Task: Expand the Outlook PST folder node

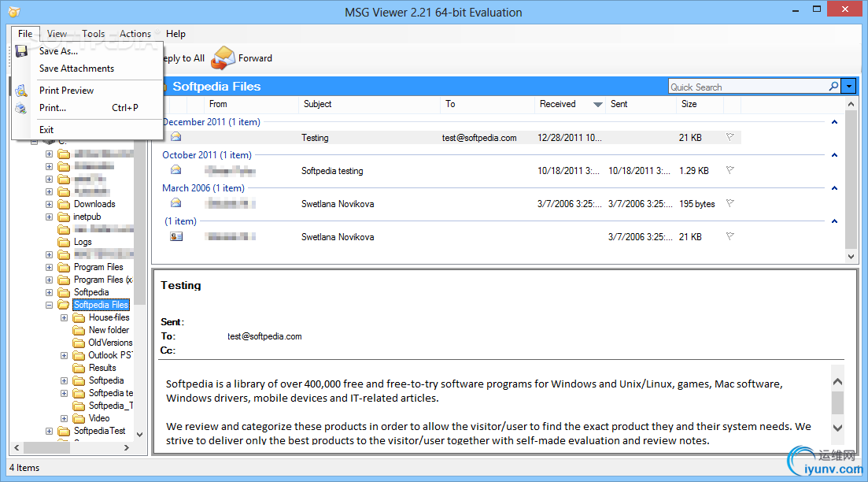Action: point(65,356)
